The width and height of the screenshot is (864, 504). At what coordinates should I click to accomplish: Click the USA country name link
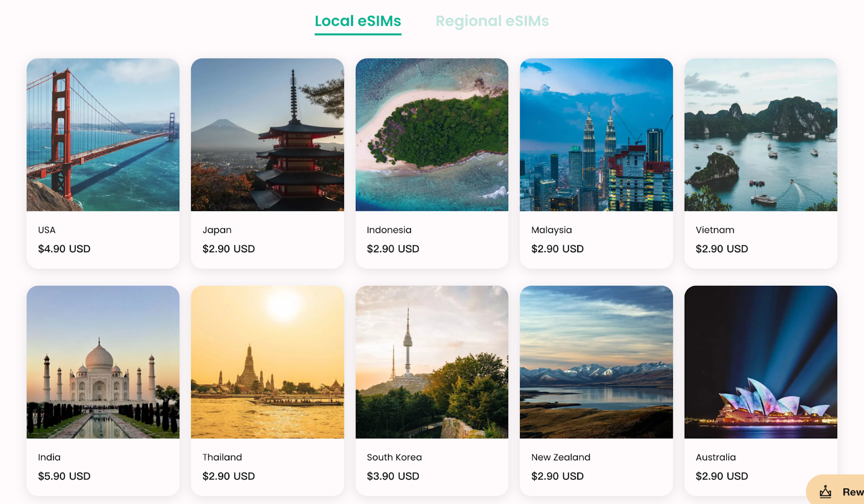tap(47, 230)
